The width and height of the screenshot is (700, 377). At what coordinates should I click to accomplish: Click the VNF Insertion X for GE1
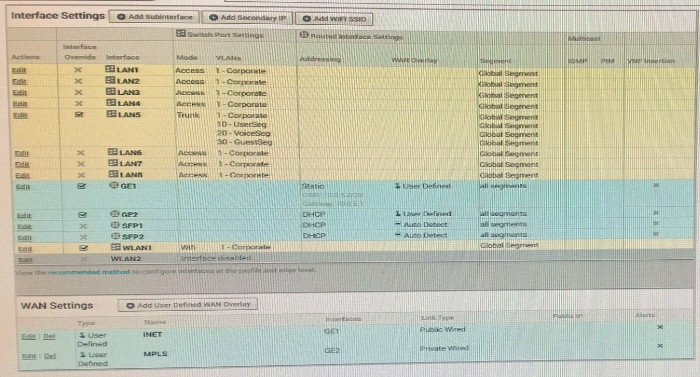coord(656,185)
